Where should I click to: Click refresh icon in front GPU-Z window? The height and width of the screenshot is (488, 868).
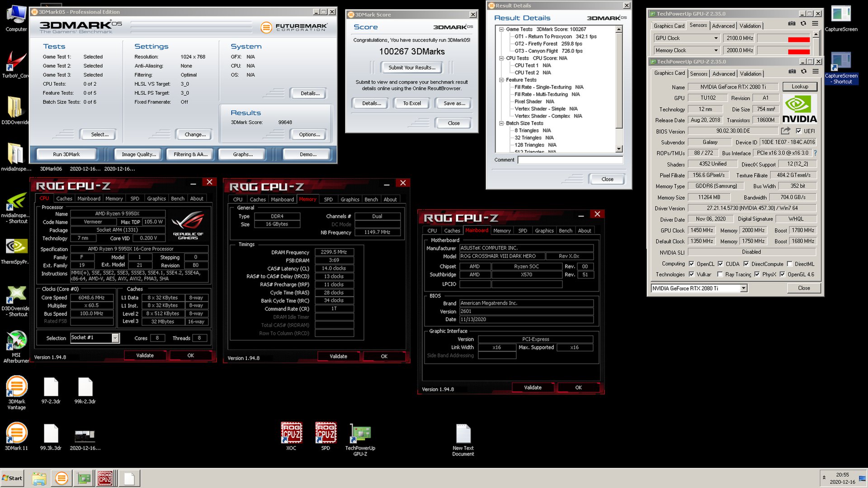tap(804, 71)
